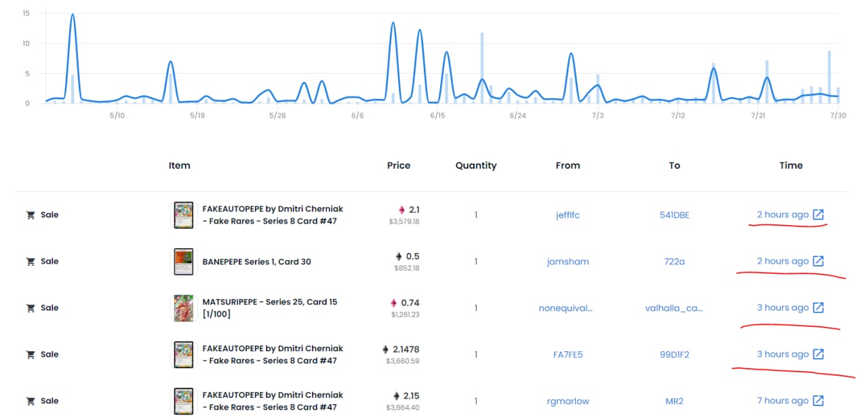Open buyer profile 99D1F2
The height and width of the screenshot is (417, 868).
[x=674, y=355]
